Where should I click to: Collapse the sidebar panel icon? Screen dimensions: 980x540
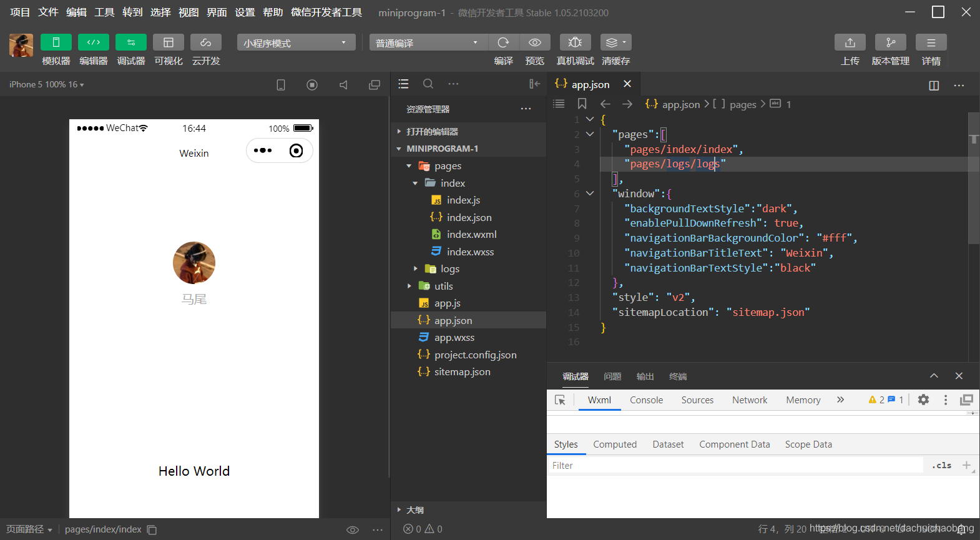[534, 84]
